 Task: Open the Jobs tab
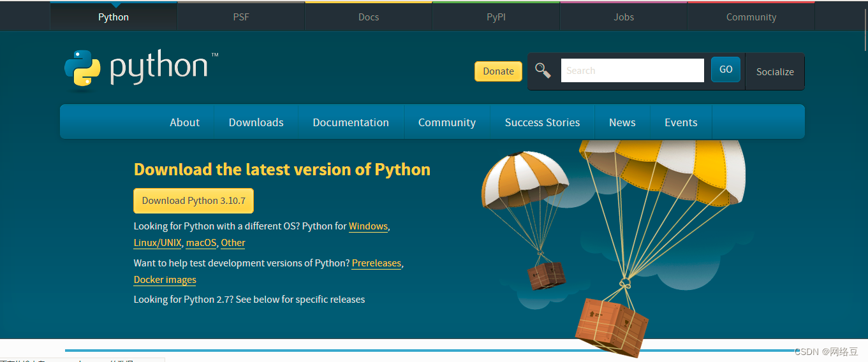pyautogui.click(x=624, y=17)
